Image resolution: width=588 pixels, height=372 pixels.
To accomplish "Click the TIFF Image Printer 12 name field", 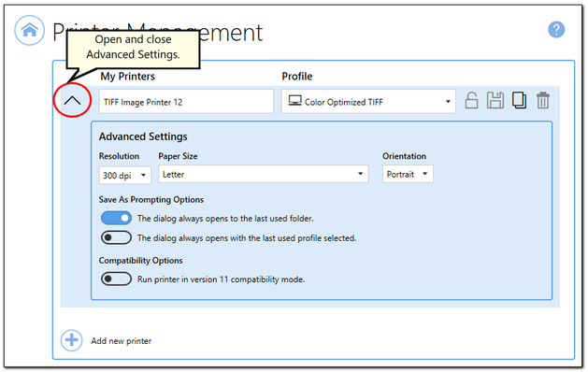I will click(186, 101).
